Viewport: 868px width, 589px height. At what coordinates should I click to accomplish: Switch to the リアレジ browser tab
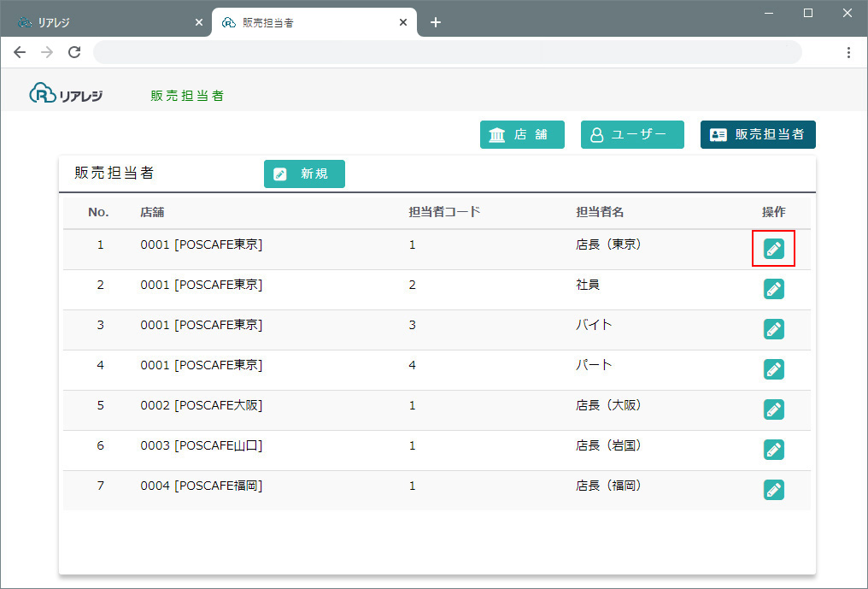coord(103,22)
